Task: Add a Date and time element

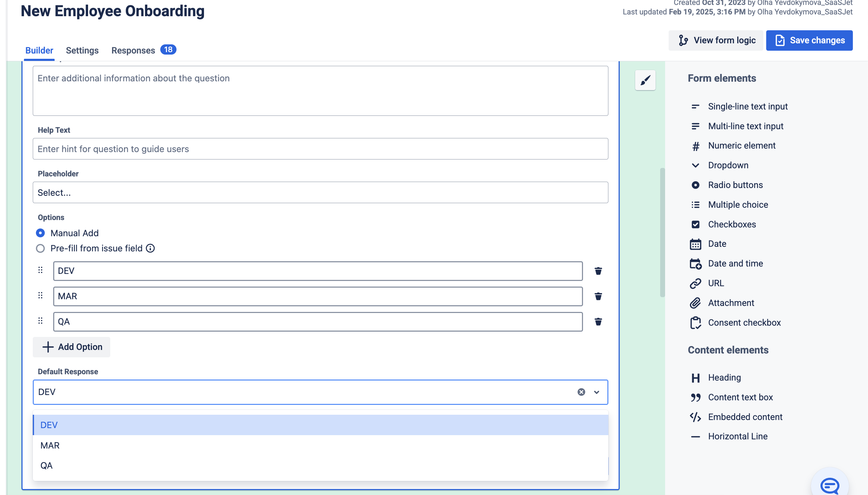Action: (x=727, y=263)
